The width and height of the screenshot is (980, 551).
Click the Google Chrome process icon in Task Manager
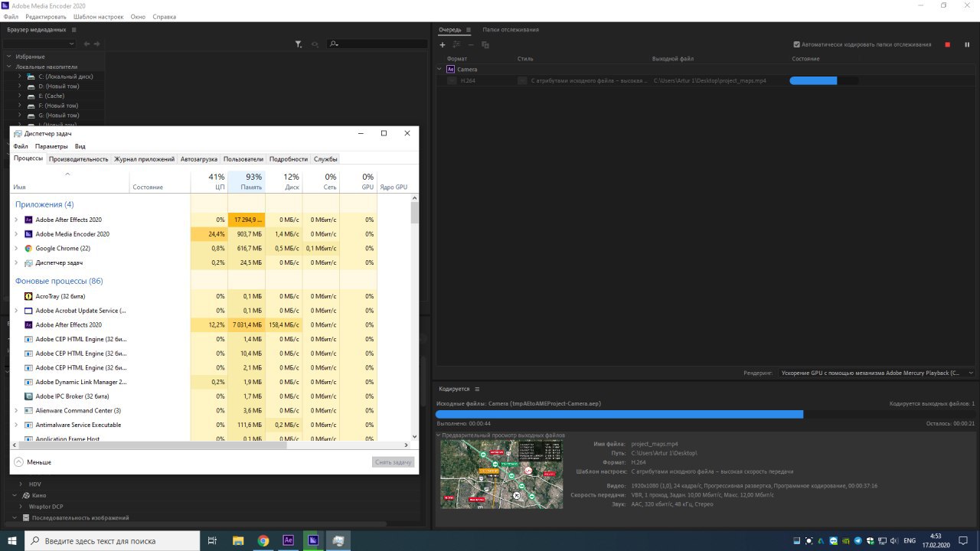(28, 248)
